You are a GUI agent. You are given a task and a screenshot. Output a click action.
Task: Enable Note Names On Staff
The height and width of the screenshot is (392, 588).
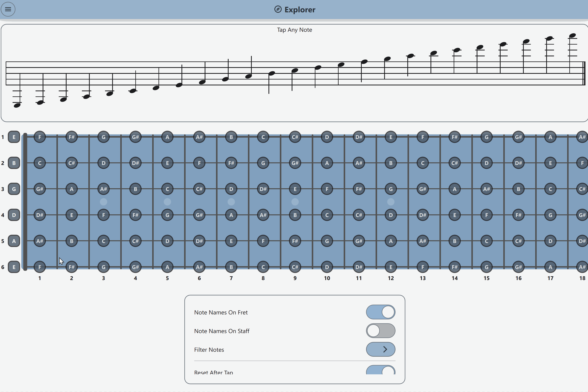[x=381, y=331]
